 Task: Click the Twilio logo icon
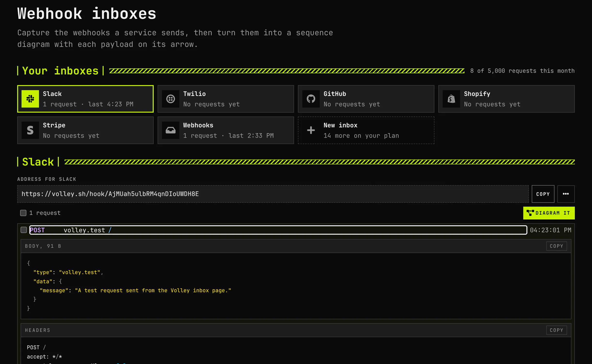coord(171,99)
